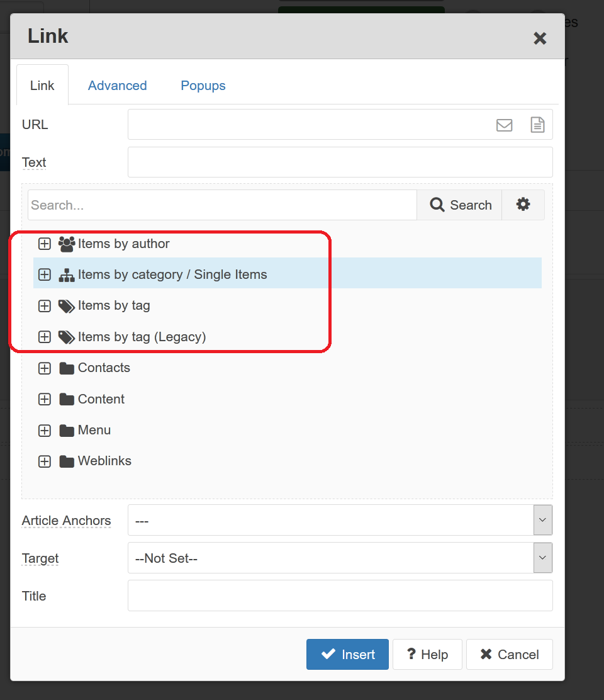The width and height of the screenshot is (604, 700).
Task: Click the Contacts folder icon
Action: pos(67,368)
